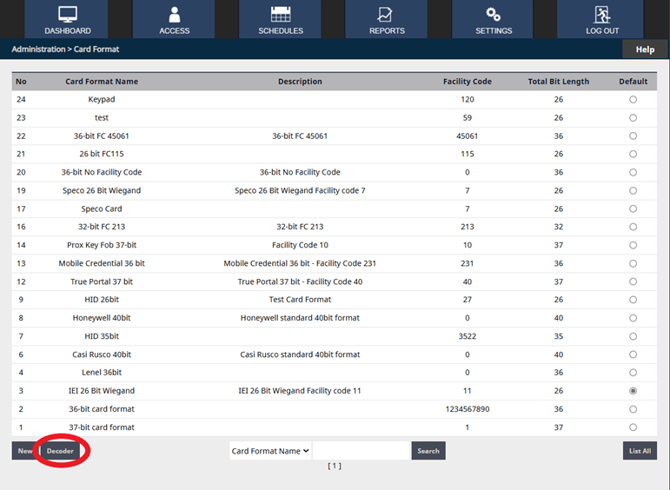This screenshot has width=670, height=490.
Task: Open the Schedules calendar icon
Action: [x=280, y=14]
